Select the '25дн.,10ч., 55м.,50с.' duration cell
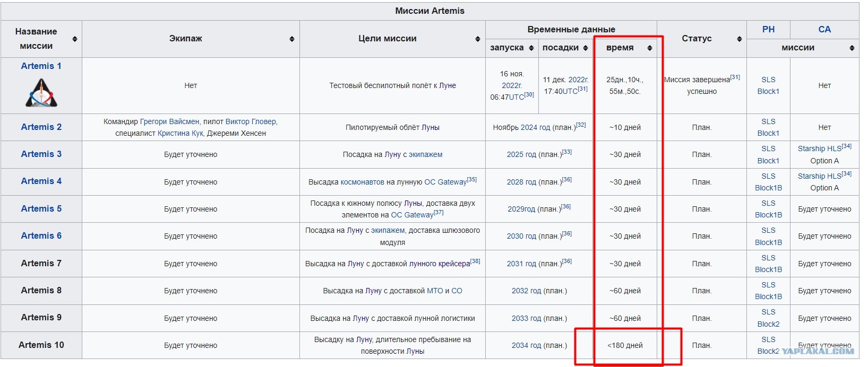Viewport: 868px width, 367px height. pos(625,85)
